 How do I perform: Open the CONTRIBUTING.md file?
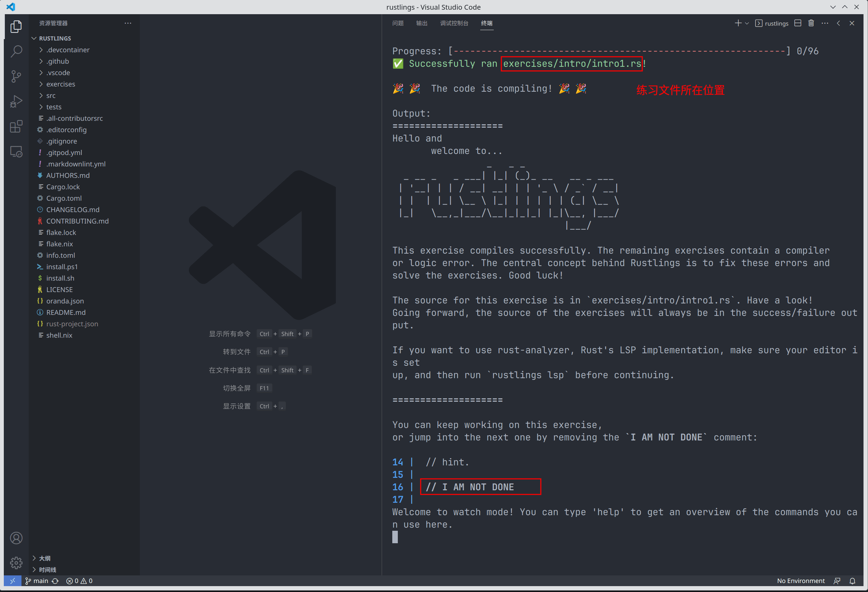click(x=84, y=221)
